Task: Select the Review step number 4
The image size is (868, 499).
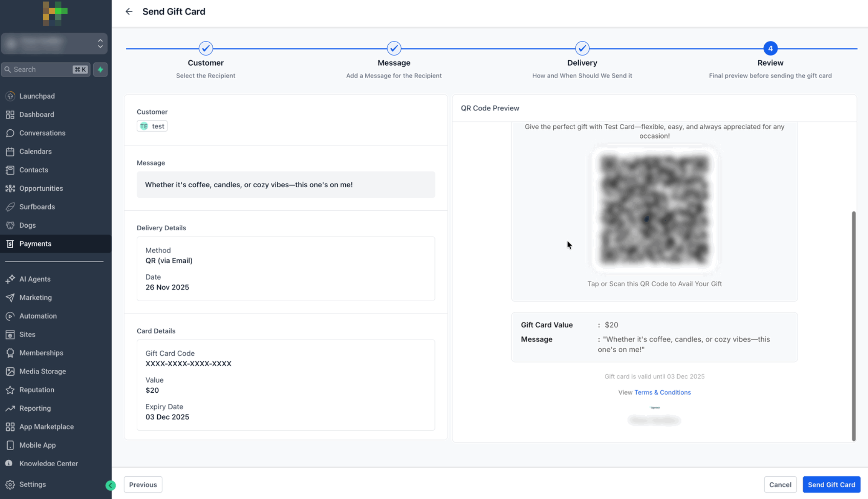Action: point(770,48)
